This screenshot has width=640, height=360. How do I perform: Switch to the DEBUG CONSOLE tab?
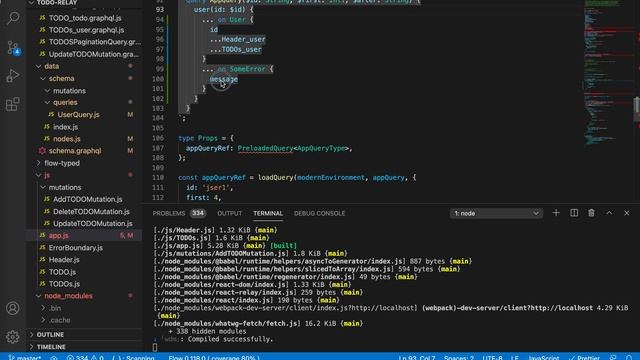click(320, 213)
